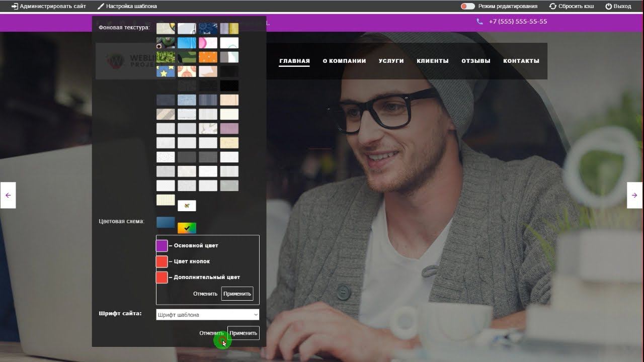The height and width of the screenshot is (362, 644).
Task: Pick the purple Основной цвет swatch
Action: (x=162, y=246)
